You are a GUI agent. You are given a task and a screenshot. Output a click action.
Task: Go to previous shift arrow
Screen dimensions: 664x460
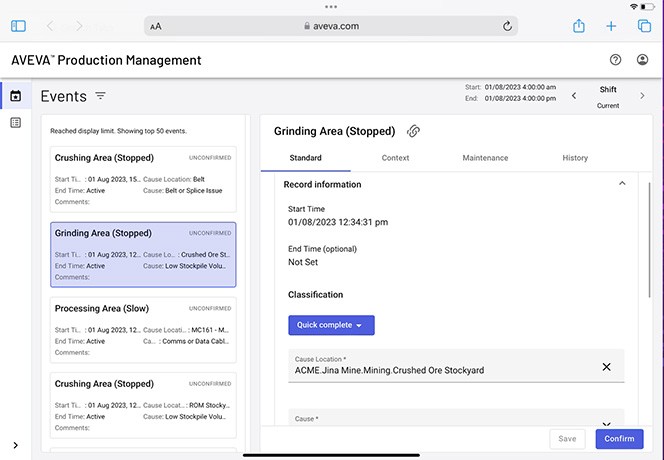point(574,96)
